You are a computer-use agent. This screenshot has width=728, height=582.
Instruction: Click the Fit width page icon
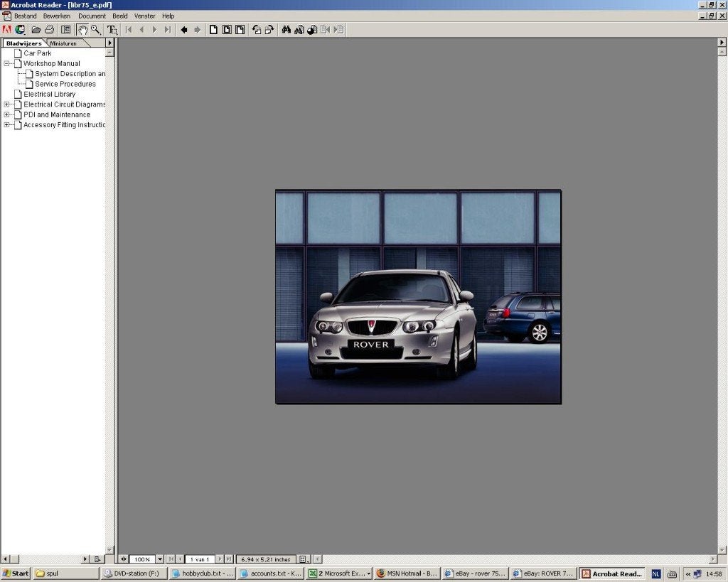(x=240, y=30)
